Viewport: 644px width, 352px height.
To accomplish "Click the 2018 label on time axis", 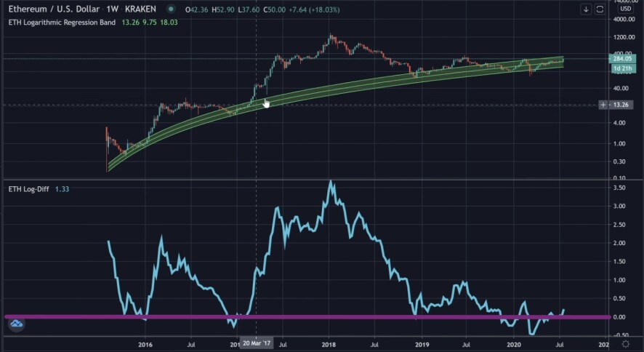I will (x=329, y=344).
